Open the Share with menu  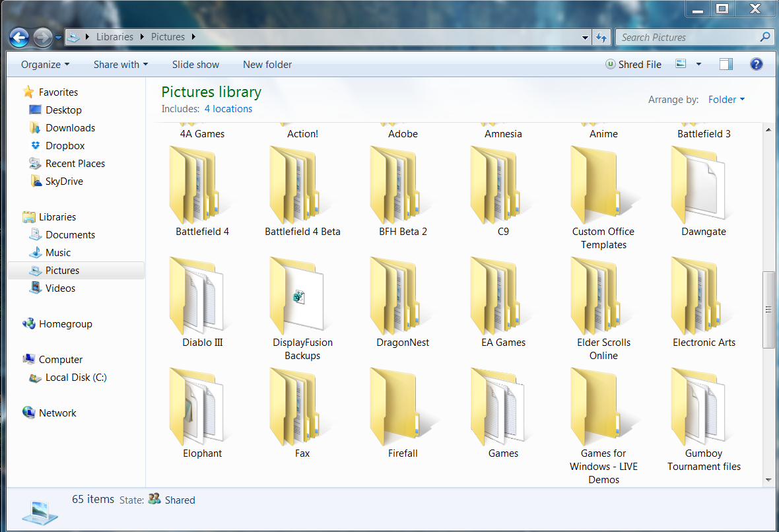point(121,65)
